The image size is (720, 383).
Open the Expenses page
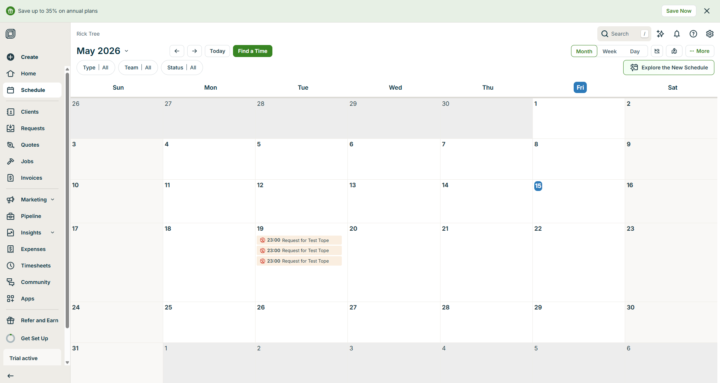[x=32, y=249]
